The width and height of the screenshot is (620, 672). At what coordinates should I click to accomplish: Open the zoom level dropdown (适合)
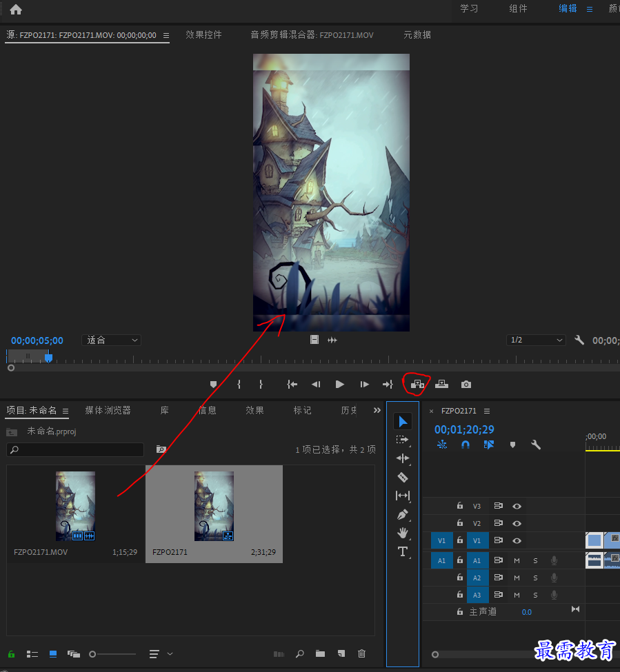pyautogui.click(x=112, y=340)
